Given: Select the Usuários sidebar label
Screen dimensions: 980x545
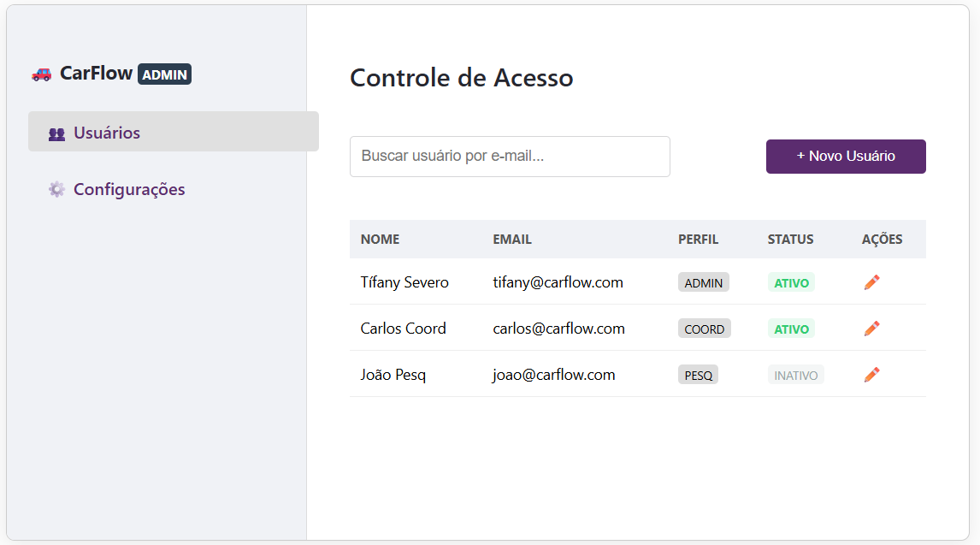Looking at the screenshot, I should [107, 133].
